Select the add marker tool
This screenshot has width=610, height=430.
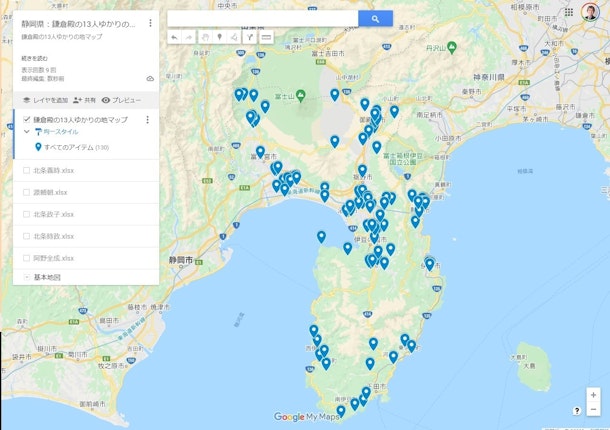point(218,37)
